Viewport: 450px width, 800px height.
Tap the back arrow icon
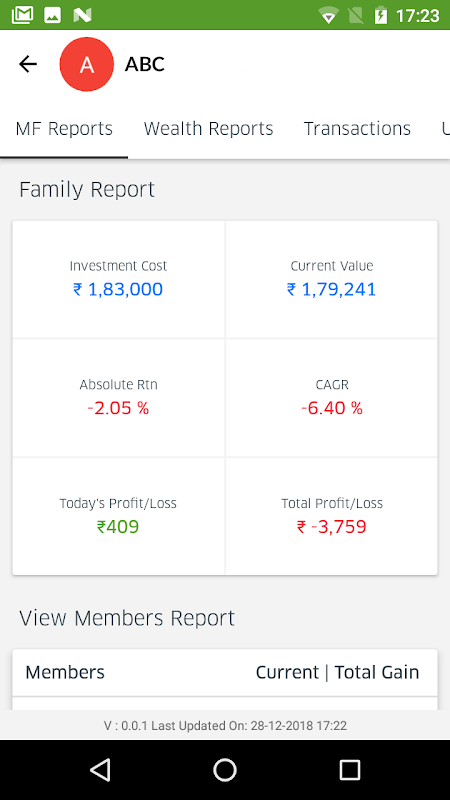[28, 64]
